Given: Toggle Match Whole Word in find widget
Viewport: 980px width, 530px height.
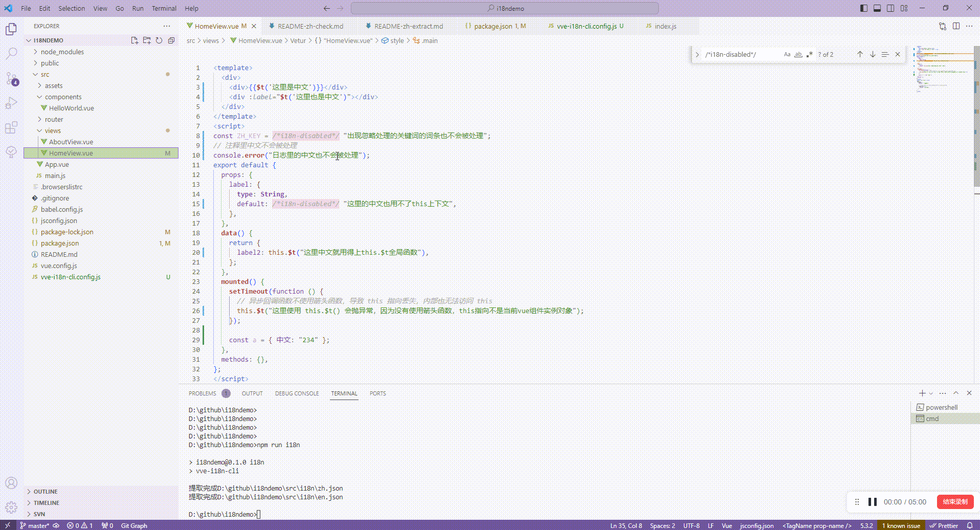Looking at the screenshot, I should pos(798,54).
